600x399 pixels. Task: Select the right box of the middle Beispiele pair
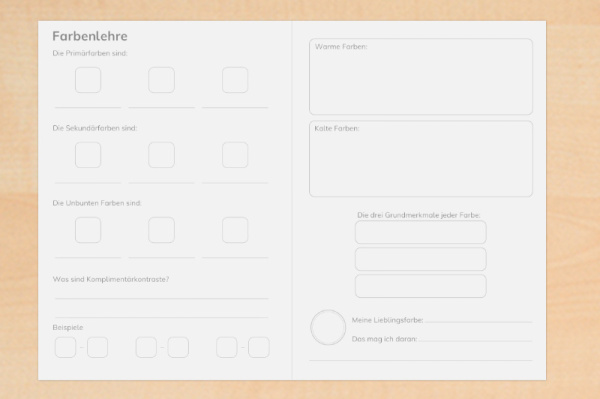coord(178,347)
